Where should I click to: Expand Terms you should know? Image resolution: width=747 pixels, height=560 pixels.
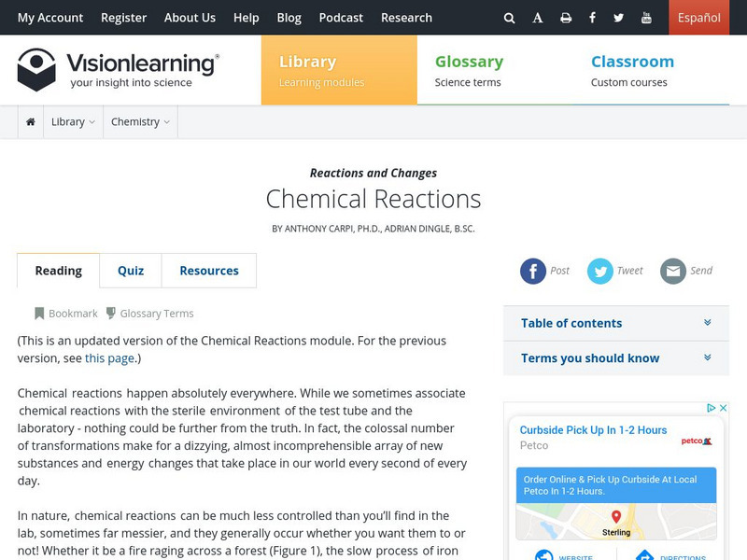tap(615, 358)
